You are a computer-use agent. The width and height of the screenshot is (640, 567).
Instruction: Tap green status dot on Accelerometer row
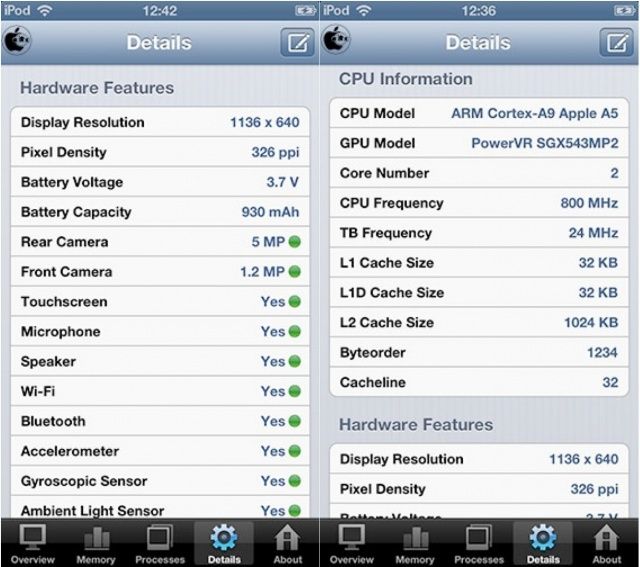click(295, 451)
